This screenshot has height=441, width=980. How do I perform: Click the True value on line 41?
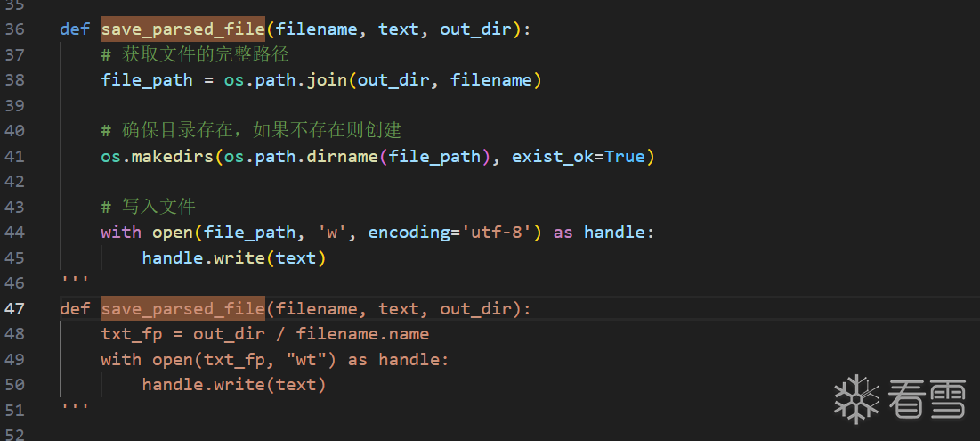click(x=624, y=157)
